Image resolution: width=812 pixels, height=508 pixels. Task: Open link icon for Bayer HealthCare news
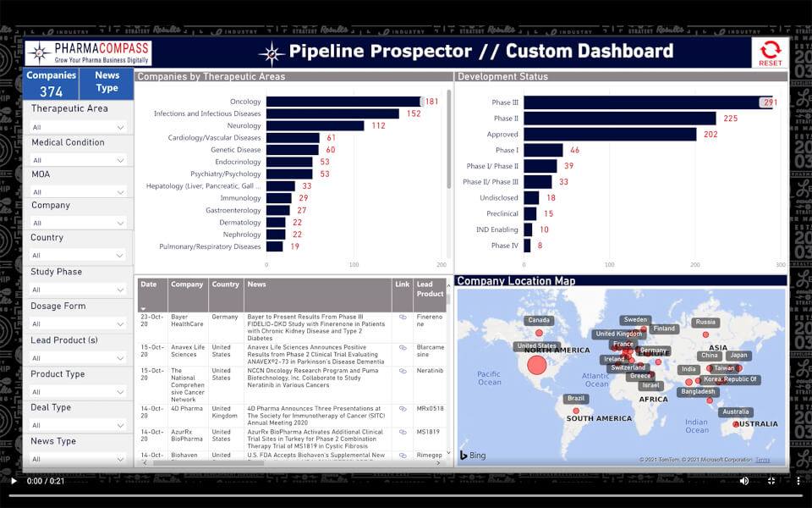403,317
